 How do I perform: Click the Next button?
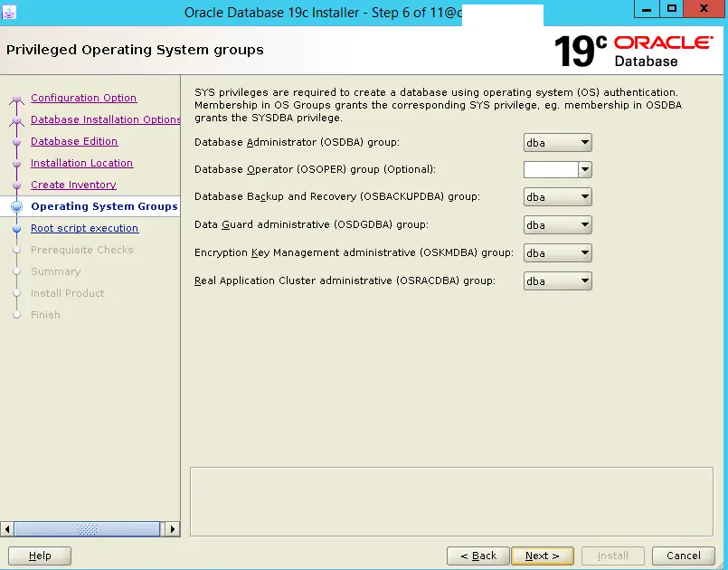543,556
